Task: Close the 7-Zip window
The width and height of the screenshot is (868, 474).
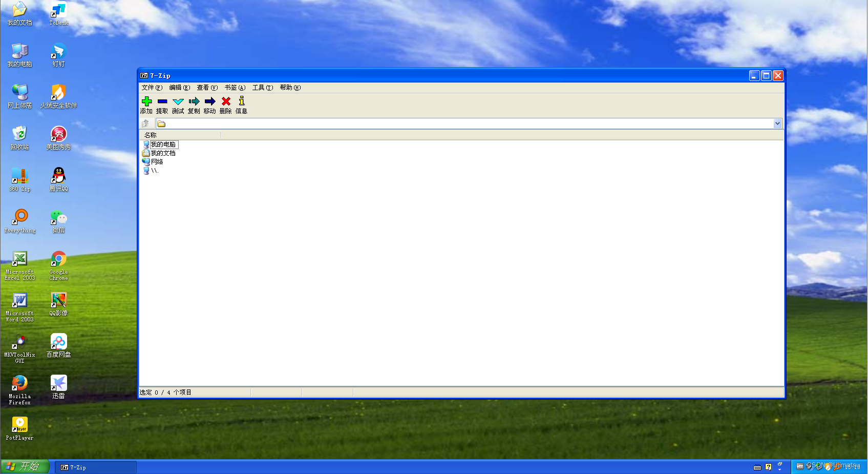Action: pos(778,76)
